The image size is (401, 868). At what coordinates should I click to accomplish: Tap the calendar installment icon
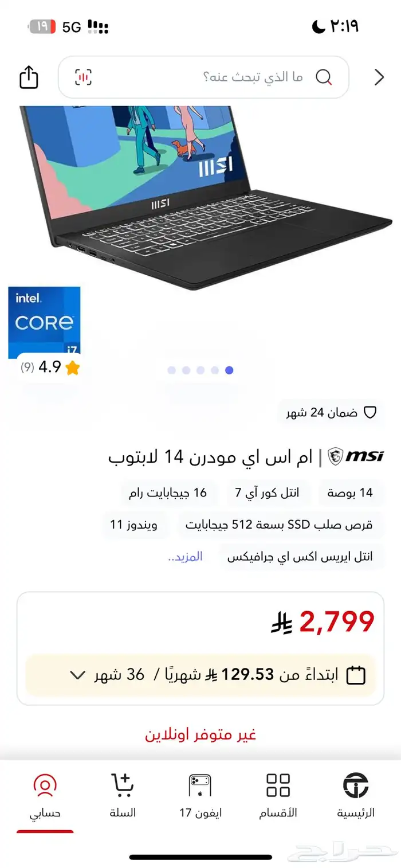[356, 675]
